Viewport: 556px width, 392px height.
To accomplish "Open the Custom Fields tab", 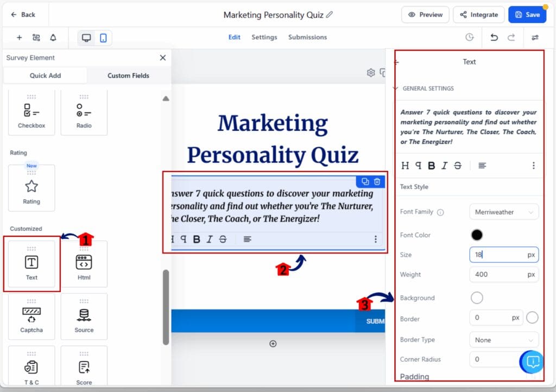I will (x=128, y=75).
